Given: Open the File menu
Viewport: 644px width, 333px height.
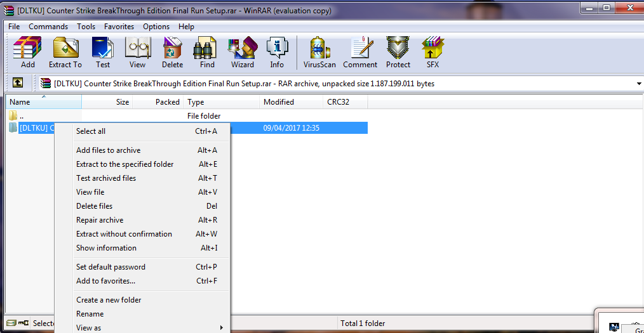Looking at the screenshot, I should 13,26.
